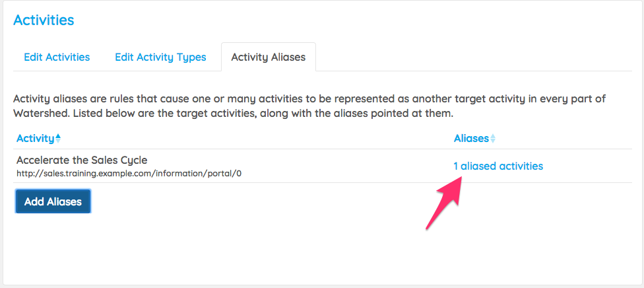Select the Activity Aliases tab
This screenshot has width=644, height=288.
point(268,57)
